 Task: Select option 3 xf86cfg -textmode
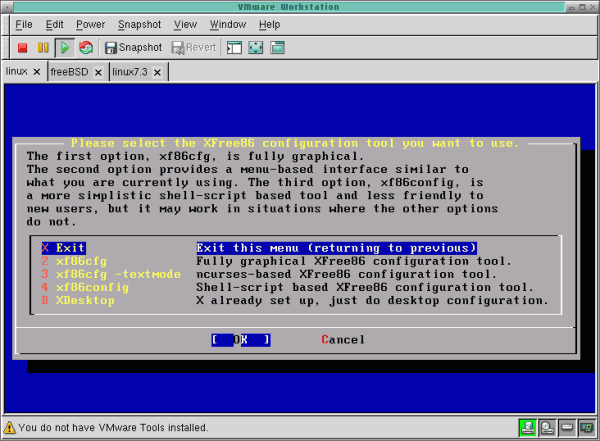pyautogui.click(x=111, y=274)
